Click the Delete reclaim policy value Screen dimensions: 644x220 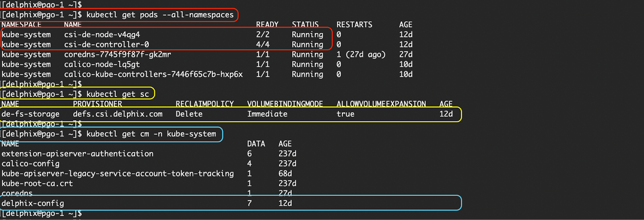click(x=189, y=114)
